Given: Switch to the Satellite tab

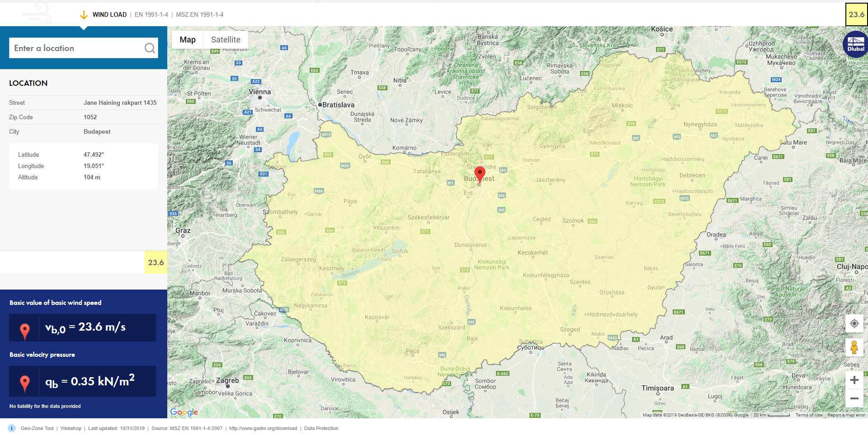Looking at the screenshot, I should click(x=226, y=40).
